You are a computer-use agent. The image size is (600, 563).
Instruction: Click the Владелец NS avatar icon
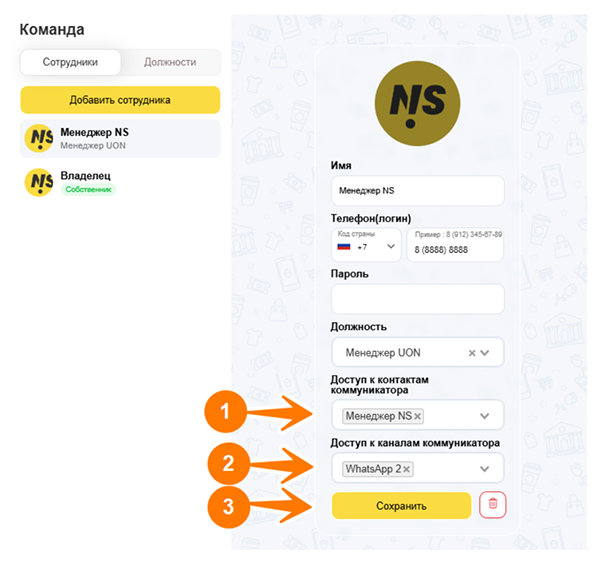(x=39, y=182)
